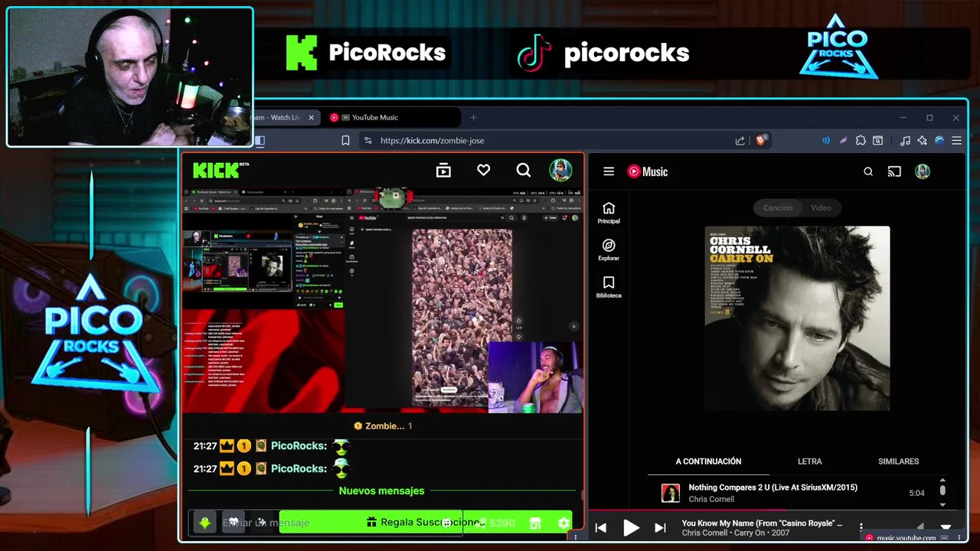Click PicoRocks username in first chat message
The height and width of the screenshot is (551, 980).
299,445
